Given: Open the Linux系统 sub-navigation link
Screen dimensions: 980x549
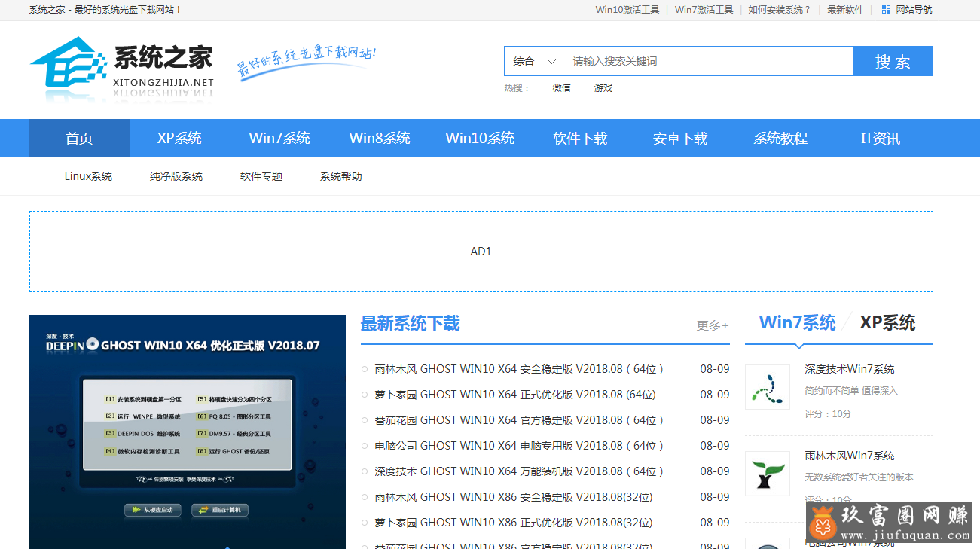Looking at the screenshot, I should coord(88,176).
